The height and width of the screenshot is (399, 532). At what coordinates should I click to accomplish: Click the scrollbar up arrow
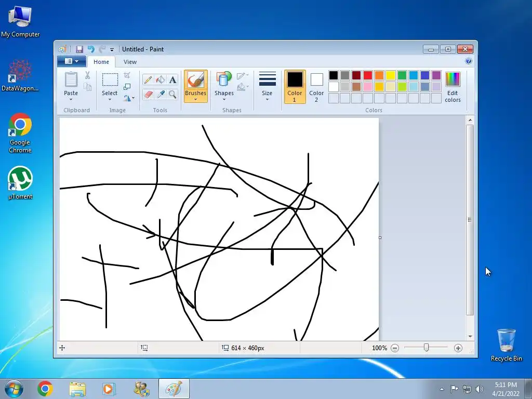pyautogui.click(x=470, y=120)
